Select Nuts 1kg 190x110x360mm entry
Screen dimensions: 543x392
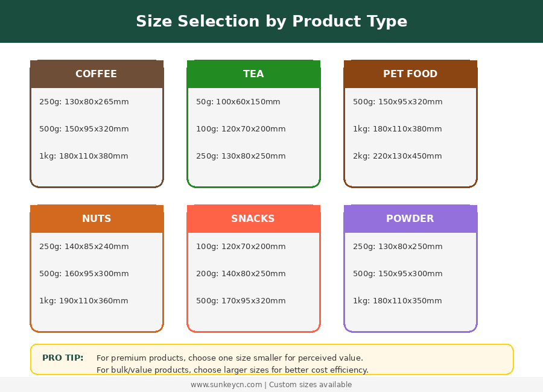(x=84, y=301)
